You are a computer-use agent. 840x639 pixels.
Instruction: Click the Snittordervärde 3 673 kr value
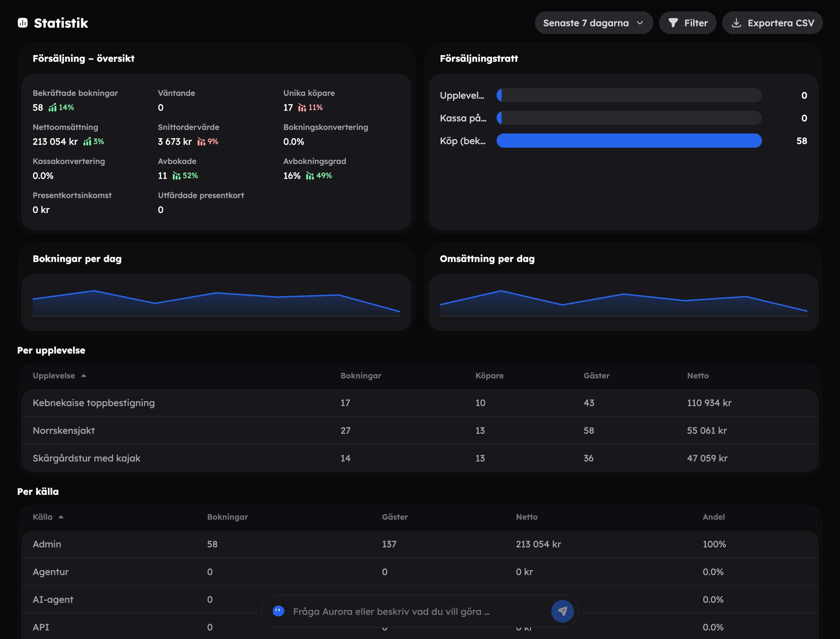[x=175, y=142]
